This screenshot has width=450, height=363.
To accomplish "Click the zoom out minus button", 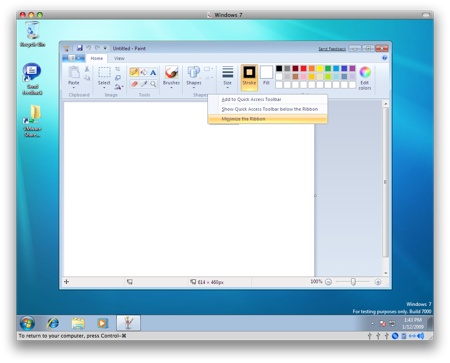I will coord(328,282).
